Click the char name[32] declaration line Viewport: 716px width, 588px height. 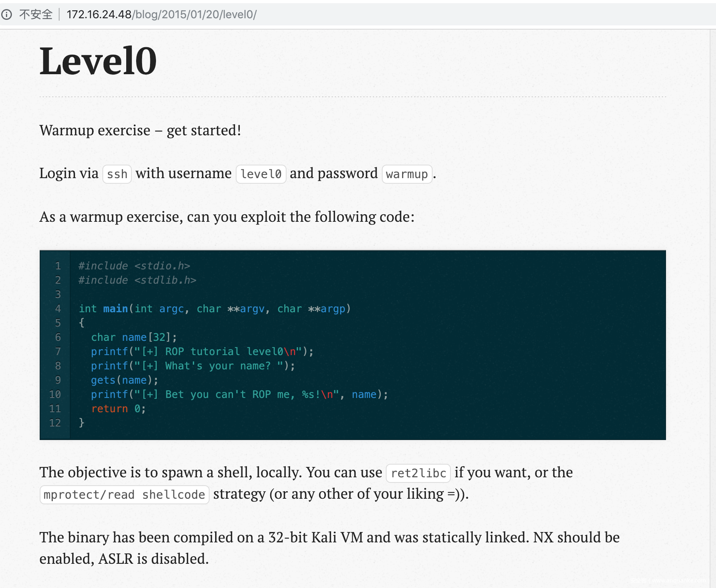134,337
